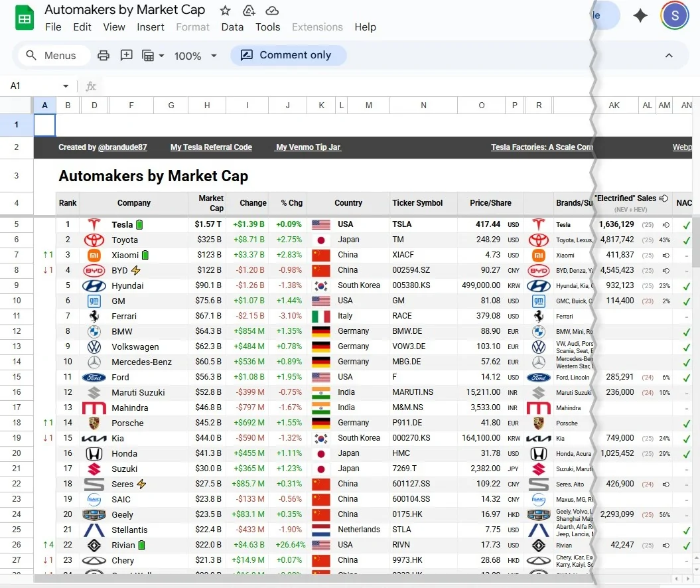Viewport: 700px width, 588px height.
Task: Click the announcement icon in Electrified Sales header
Action: point(664,198)
